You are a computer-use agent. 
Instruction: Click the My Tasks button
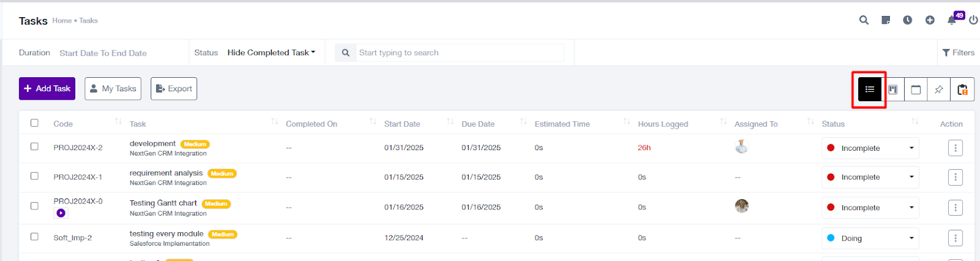pos(113,89)
